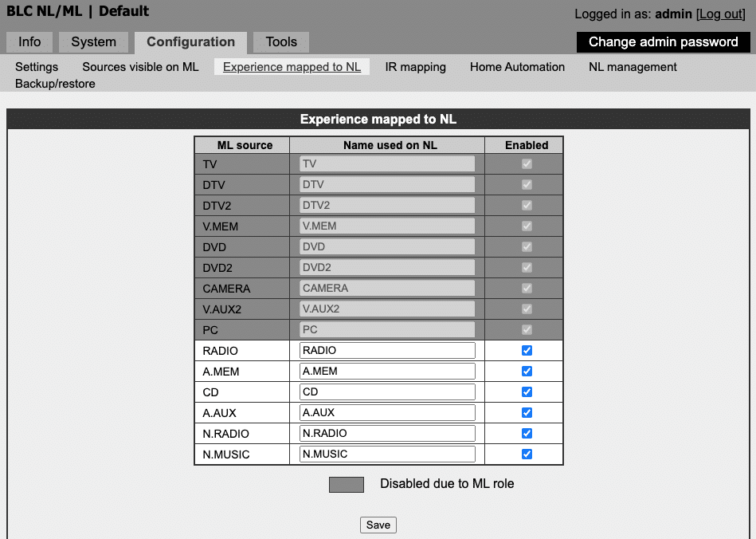Click the Log out link
756x539 pixels.
(x=721, y=14)
